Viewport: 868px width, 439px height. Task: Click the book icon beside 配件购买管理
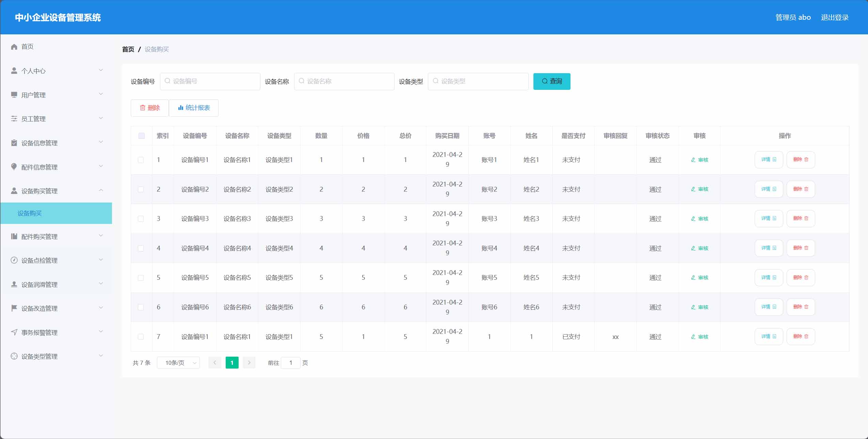tap(14, 236)
